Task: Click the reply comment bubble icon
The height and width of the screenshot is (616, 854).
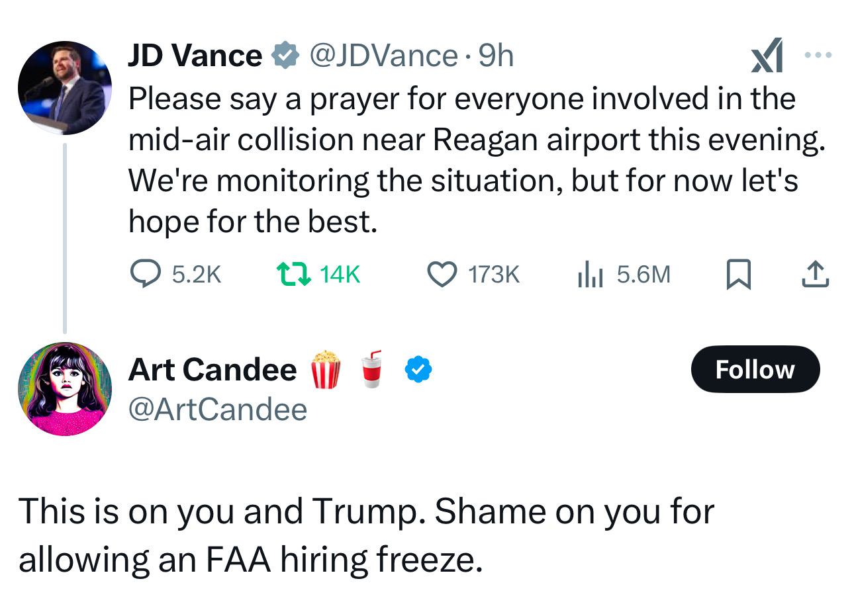Action: 145,274
